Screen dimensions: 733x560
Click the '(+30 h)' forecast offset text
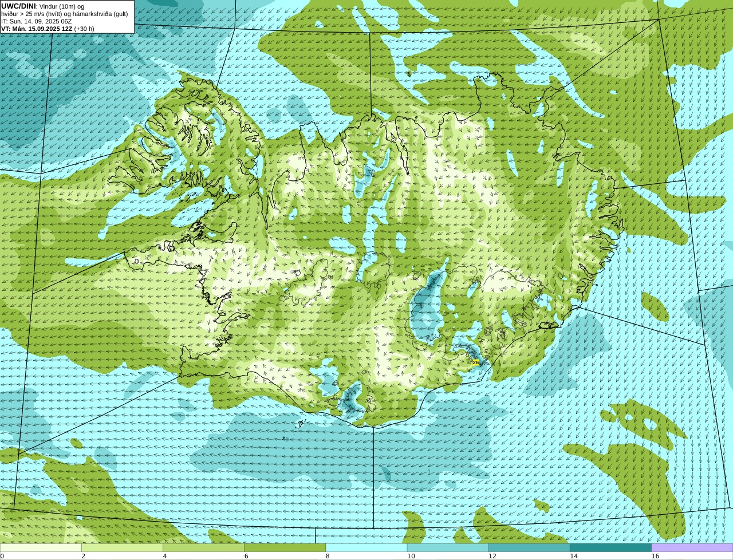(x=84, y=29)
